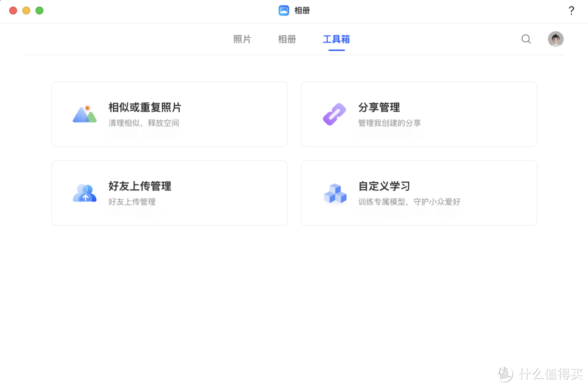Open your profile avatar picture
Viewport: 588px width, 388px height.
click(x=555, y=39)
